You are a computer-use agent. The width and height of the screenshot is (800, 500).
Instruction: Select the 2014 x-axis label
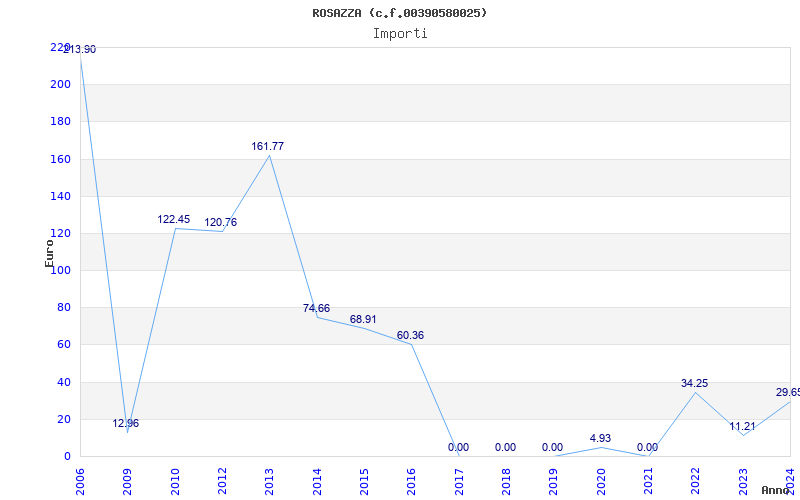(317, 482)
